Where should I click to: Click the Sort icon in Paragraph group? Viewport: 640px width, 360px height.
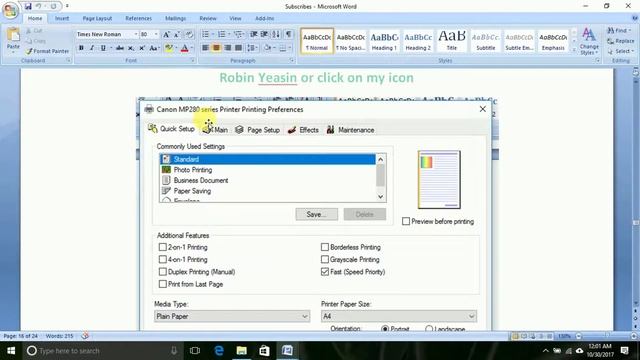[x=276, y=35]
